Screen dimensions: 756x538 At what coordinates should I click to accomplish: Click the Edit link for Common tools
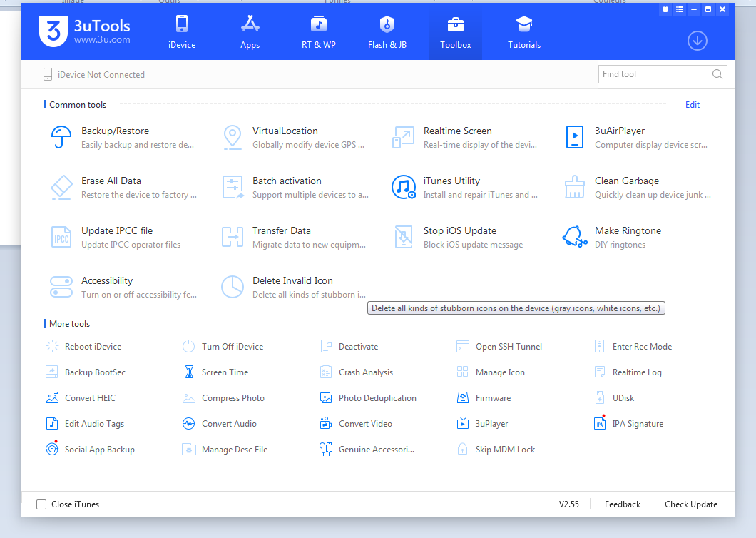point(693,105)
